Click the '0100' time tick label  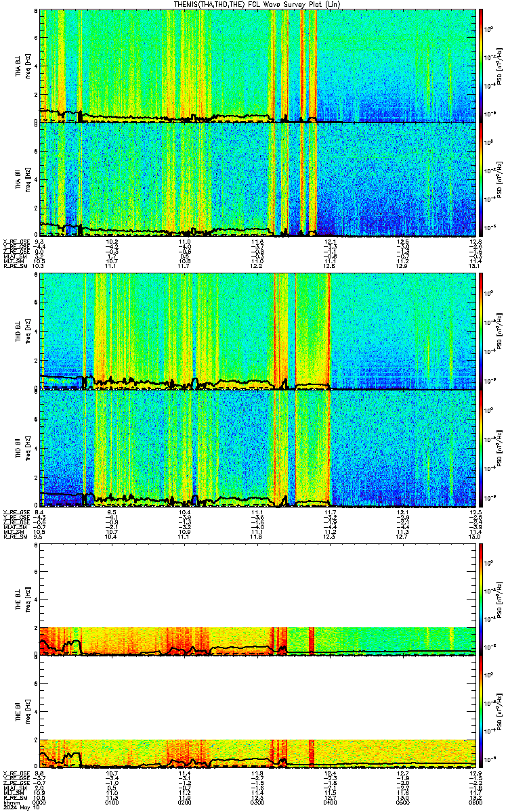point(112,802)
